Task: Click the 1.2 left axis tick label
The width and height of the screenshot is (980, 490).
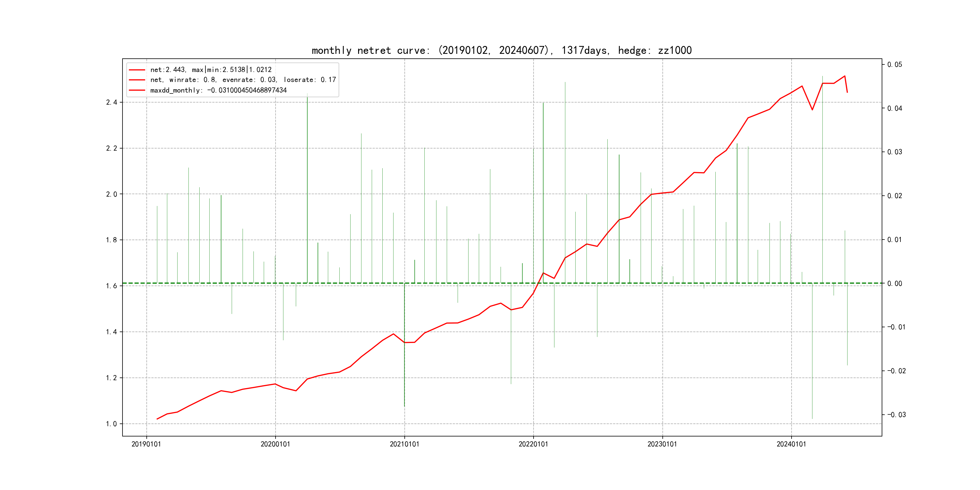Action: point(112,378)
